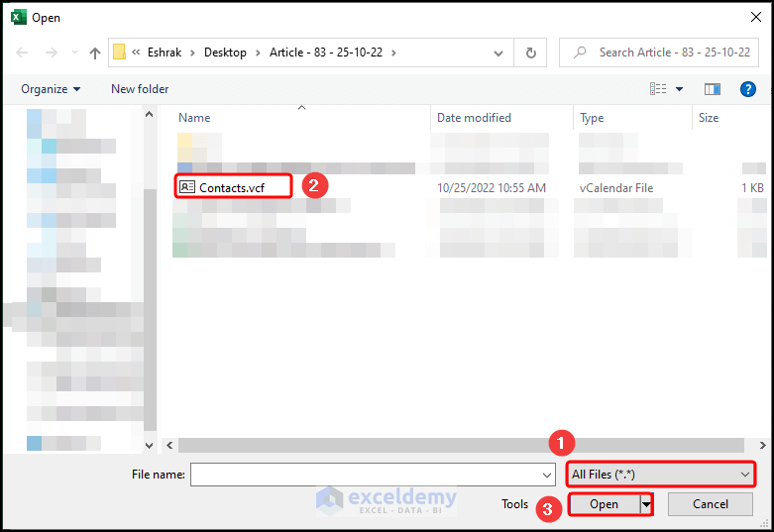Click the folder icon in the address bar
This screenshot has width=774, height=532.
click(119, 52)
